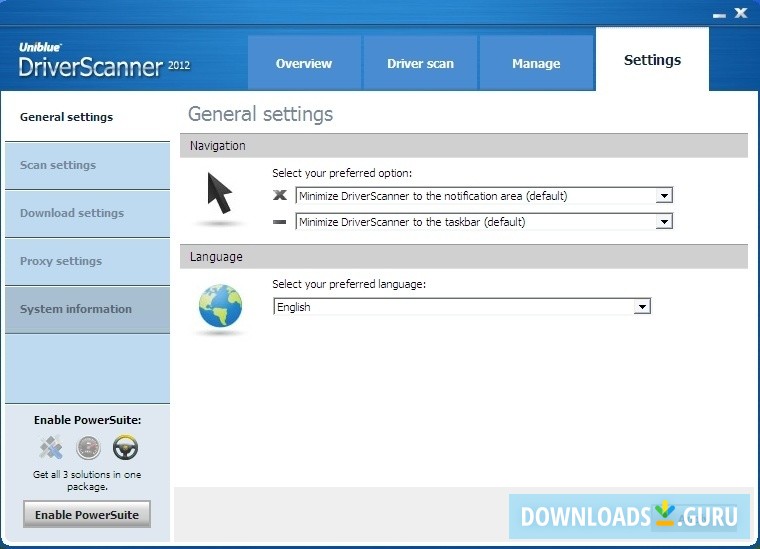Screen dimensions: 760x549
Task: Click the Navigation section header
Action: pyautogui.click(x=464, y=145)
